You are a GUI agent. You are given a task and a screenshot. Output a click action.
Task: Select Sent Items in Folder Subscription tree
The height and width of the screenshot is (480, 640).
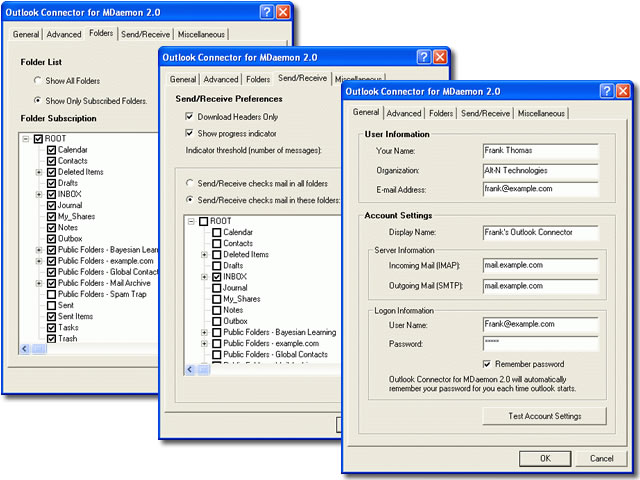[75, 316]
